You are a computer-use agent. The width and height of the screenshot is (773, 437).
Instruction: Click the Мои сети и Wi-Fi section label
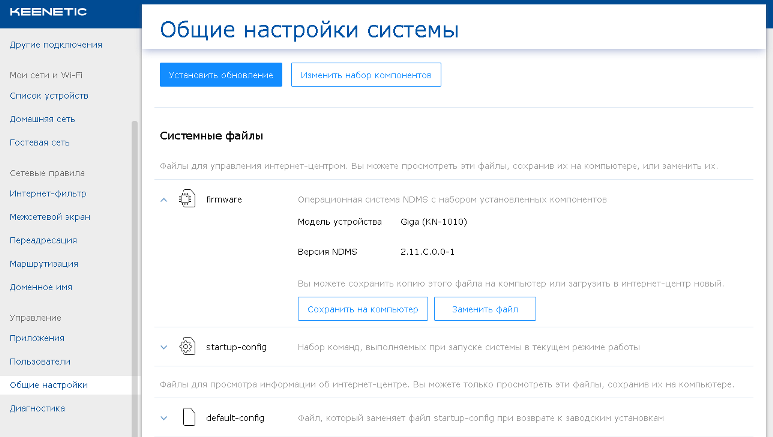pos(46,75)
